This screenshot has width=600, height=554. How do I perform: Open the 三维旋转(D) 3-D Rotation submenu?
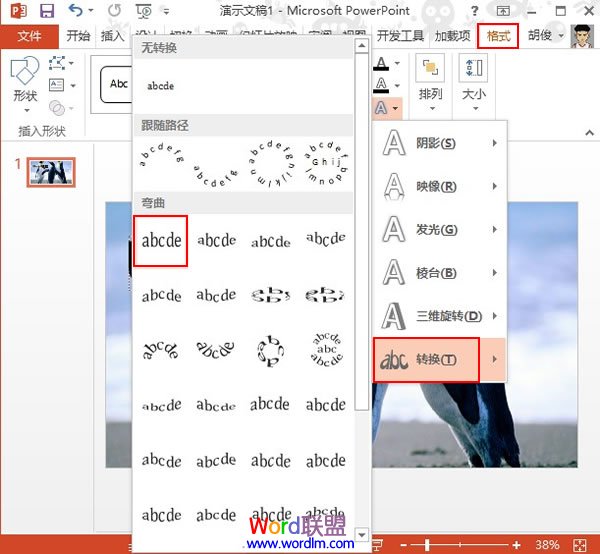[440, 316]
